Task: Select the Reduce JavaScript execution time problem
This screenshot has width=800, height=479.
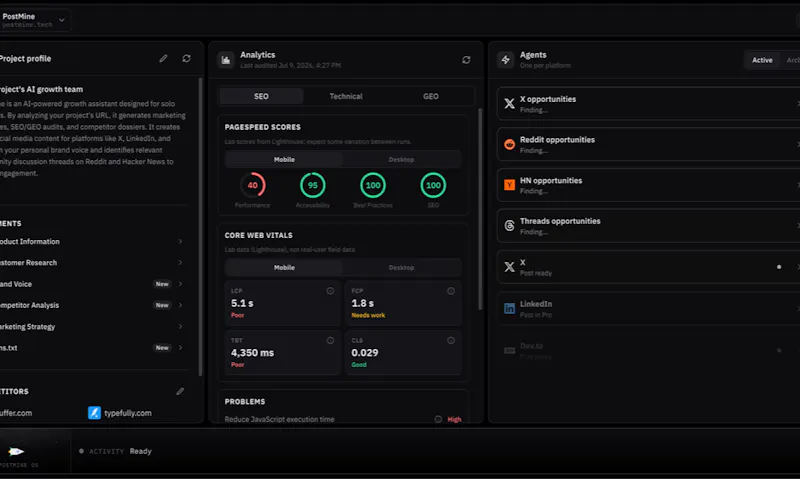Action: (343, 419)
